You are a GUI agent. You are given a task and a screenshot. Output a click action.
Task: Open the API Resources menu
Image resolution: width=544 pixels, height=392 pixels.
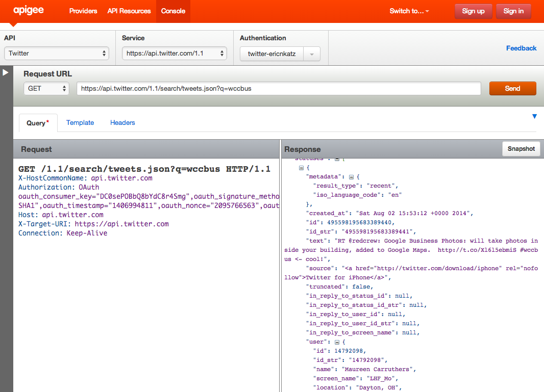point(129,11)
